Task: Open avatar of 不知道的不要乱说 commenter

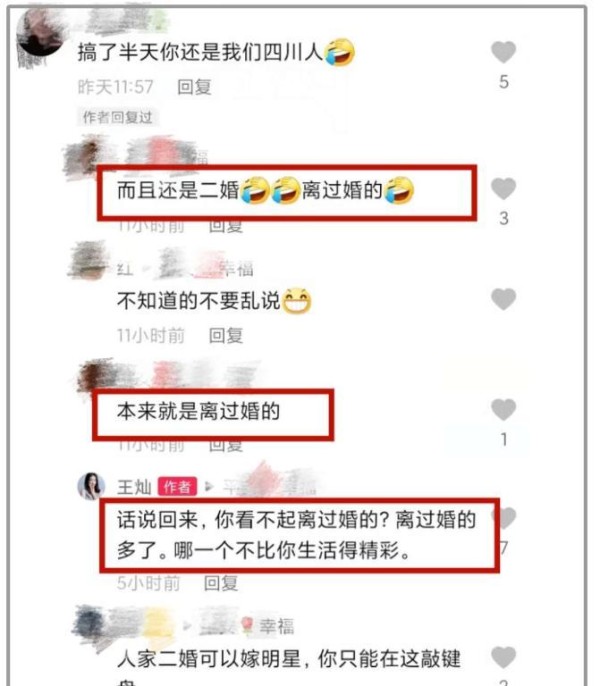Action: click(x=88, y=260)
